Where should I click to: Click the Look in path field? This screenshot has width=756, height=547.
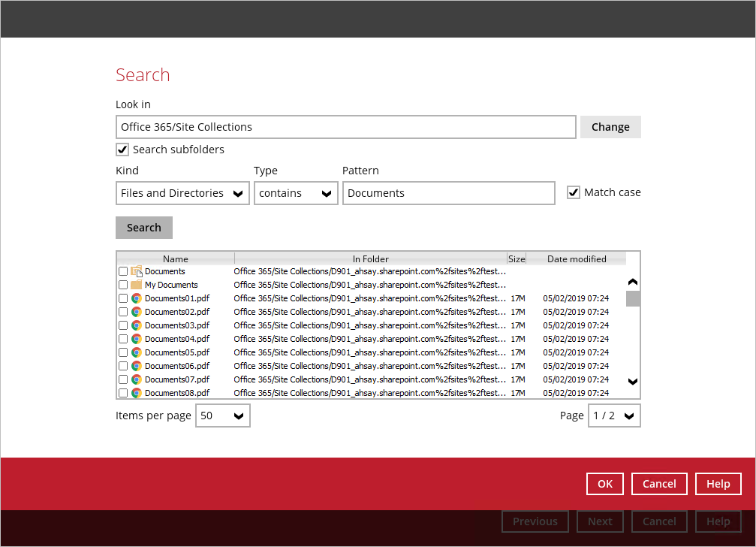345,127
